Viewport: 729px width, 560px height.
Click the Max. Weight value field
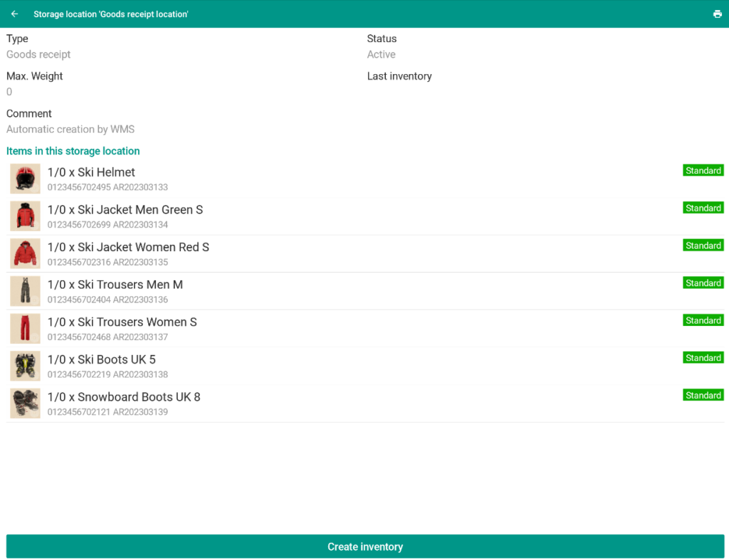9,92
